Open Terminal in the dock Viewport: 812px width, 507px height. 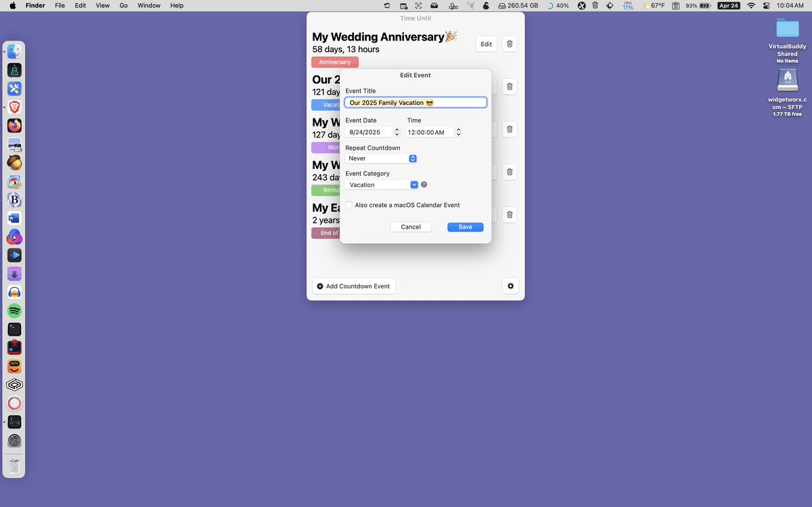(x=14, y=329)
